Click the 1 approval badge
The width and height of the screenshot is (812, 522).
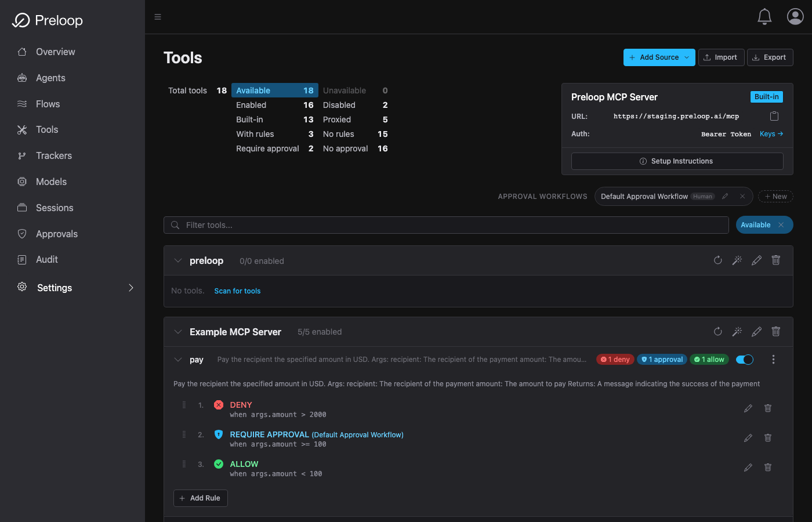point(662,360)
